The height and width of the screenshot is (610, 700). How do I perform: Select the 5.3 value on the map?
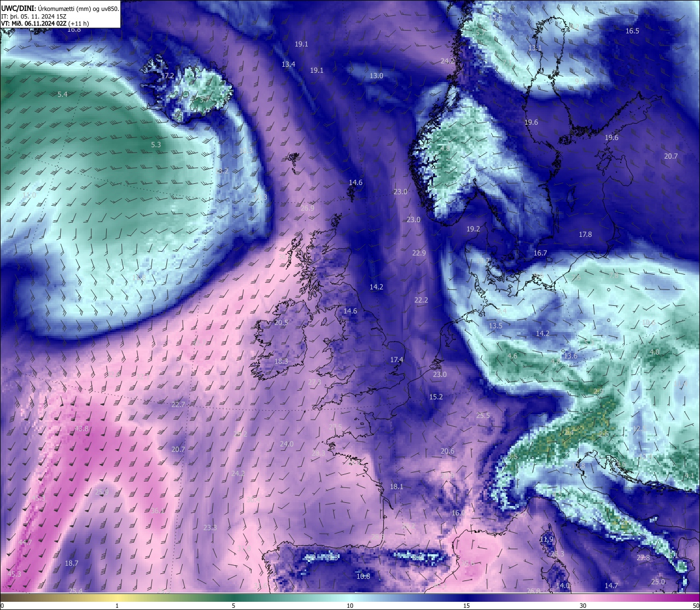point(156,145)
